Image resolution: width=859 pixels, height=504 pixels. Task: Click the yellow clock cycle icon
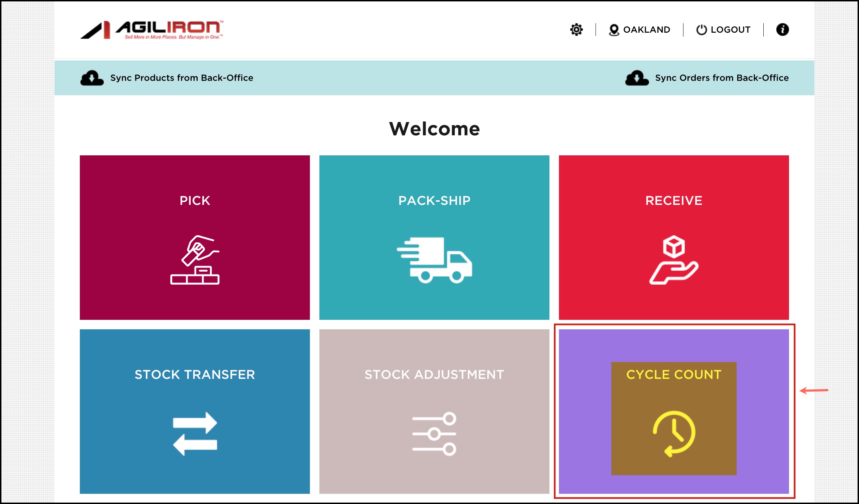click(674, 433)
